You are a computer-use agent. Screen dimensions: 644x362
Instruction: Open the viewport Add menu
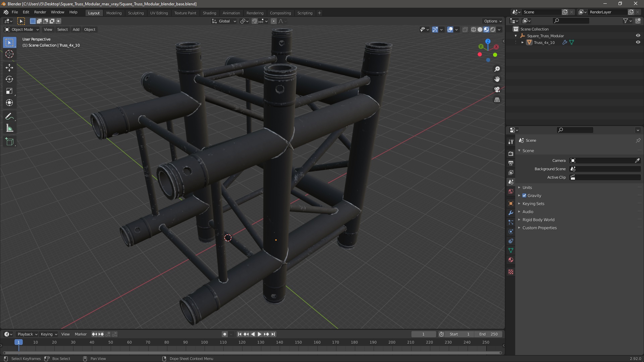(x=76, y=29)
